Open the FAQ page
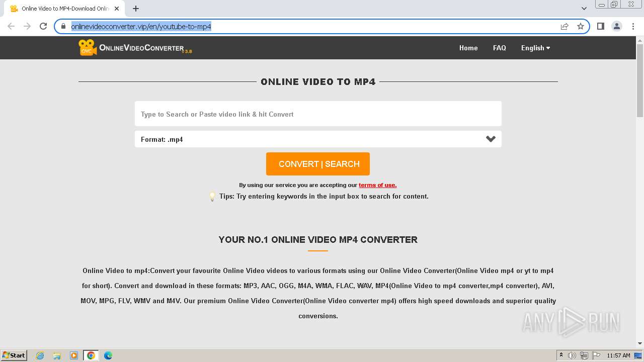The width and height of the screenshot is (644, 362). [x=500, y=48]
